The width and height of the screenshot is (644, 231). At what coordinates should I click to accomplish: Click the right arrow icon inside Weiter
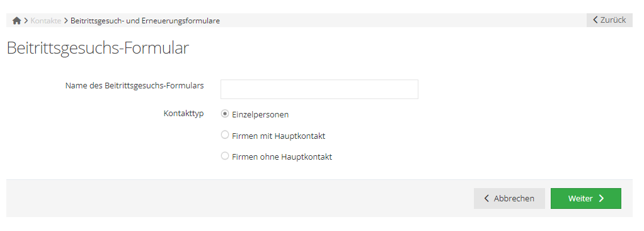[601, 199]
